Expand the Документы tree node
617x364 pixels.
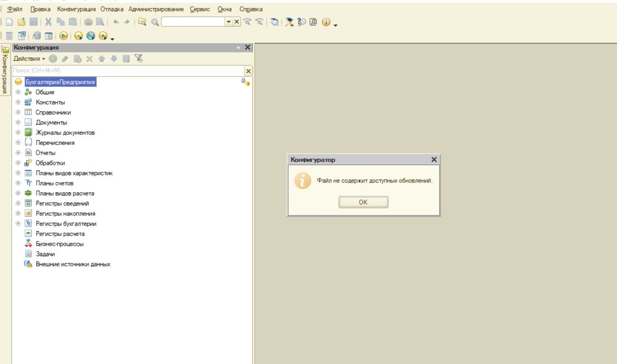tap(18, 122)
